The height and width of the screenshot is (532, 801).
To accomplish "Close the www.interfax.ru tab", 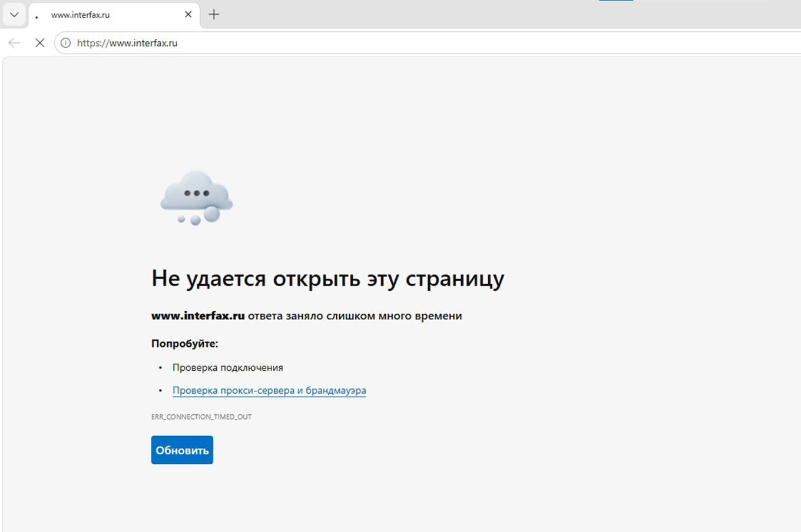I will [188, 15].
